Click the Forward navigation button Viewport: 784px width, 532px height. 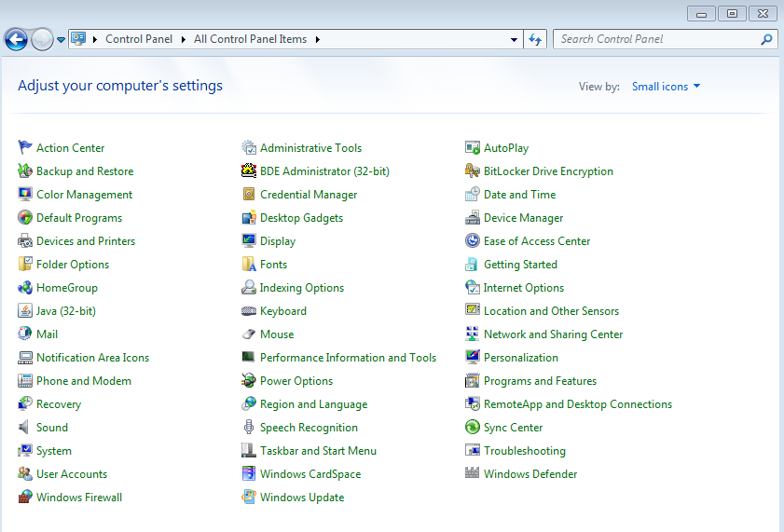tap(42, 39)
